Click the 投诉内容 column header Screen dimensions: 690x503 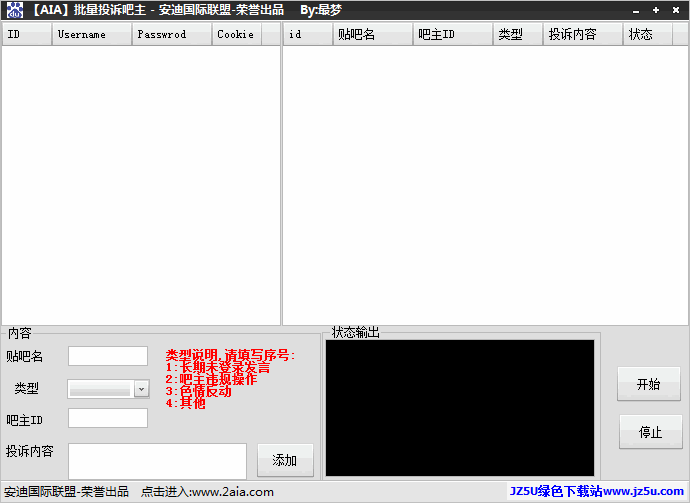583,34
